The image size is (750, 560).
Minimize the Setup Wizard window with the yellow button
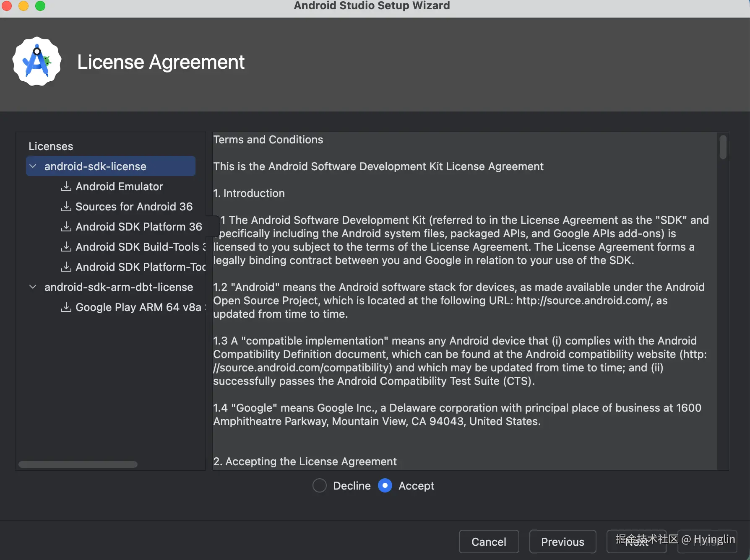pyautogui.click(x=23, y=5)
